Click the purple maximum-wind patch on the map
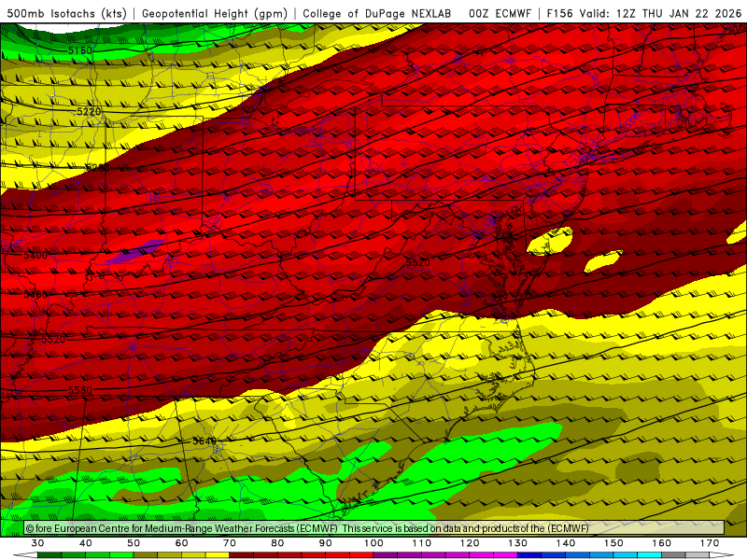This screenshot has width=747, height=560. point(134,252)
